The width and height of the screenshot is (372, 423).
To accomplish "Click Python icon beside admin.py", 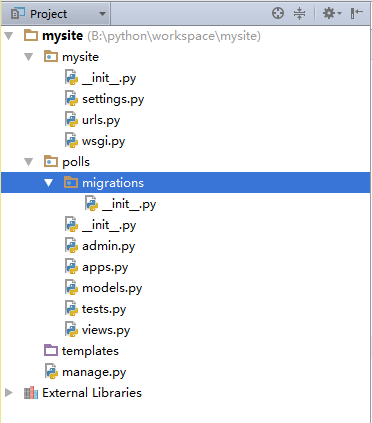I will (x=71, y=246).
